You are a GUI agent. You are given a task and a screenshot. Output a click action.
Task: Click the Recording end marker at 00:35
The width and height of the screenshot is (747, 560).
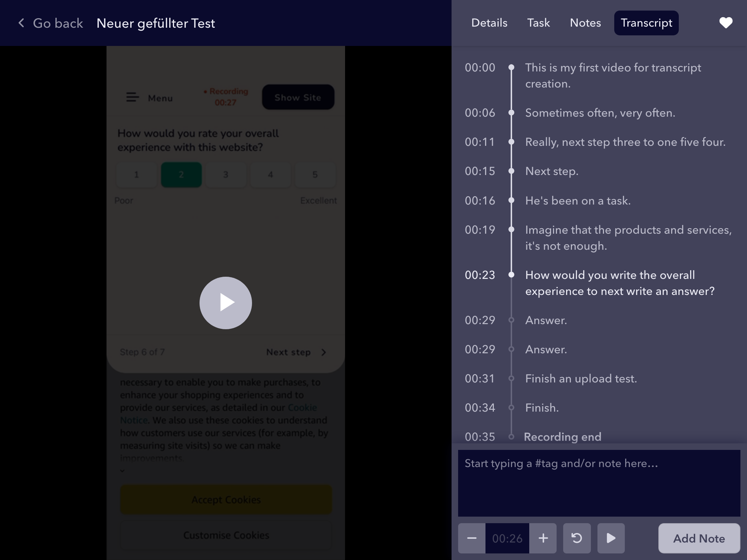(x=562, y=436)
